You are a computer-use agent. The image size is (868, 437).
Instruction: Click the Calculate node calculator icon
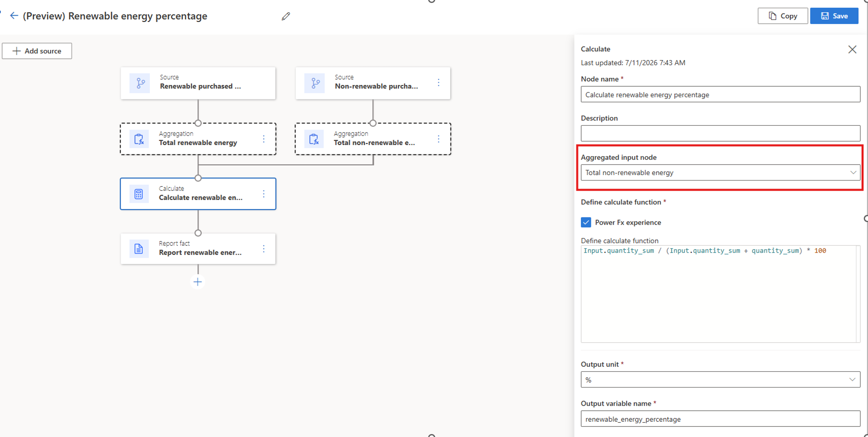point(139,194)
